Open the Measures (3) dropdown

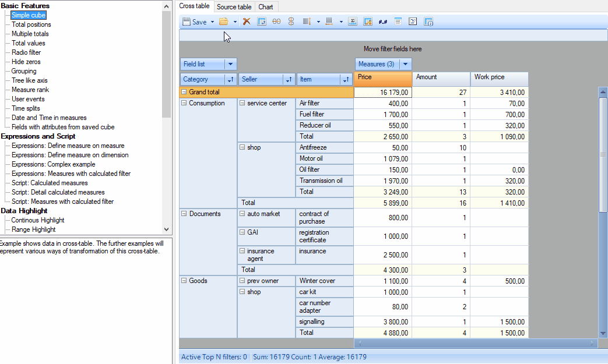406,64
